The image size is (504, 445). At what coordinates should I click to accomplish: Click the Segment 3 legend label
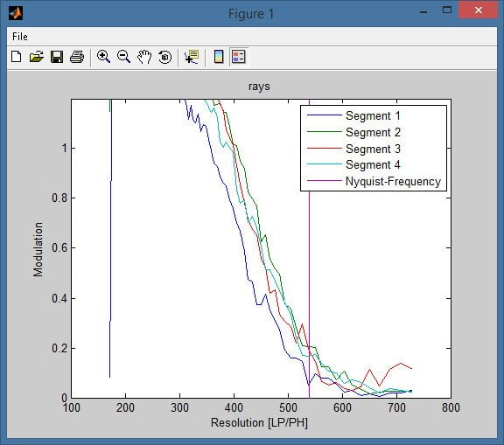coord(373,149)
